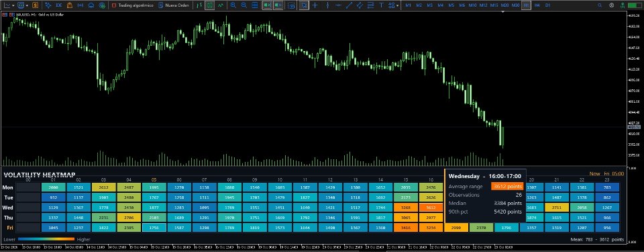Image resolution: width=644 pixels, height=252 pixels.
Task: Switch chart to bar chart style
Action: tap(199, 5)
